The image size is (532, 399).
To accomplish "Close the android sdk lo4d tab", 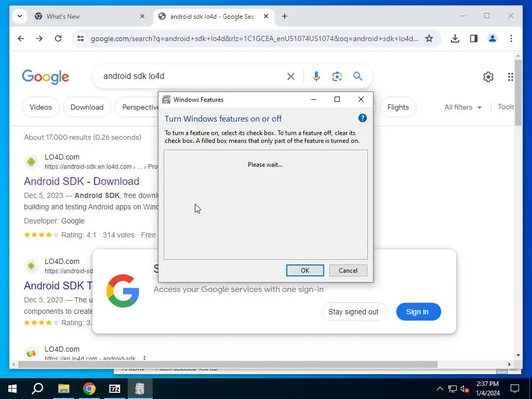I will [266, 16].
